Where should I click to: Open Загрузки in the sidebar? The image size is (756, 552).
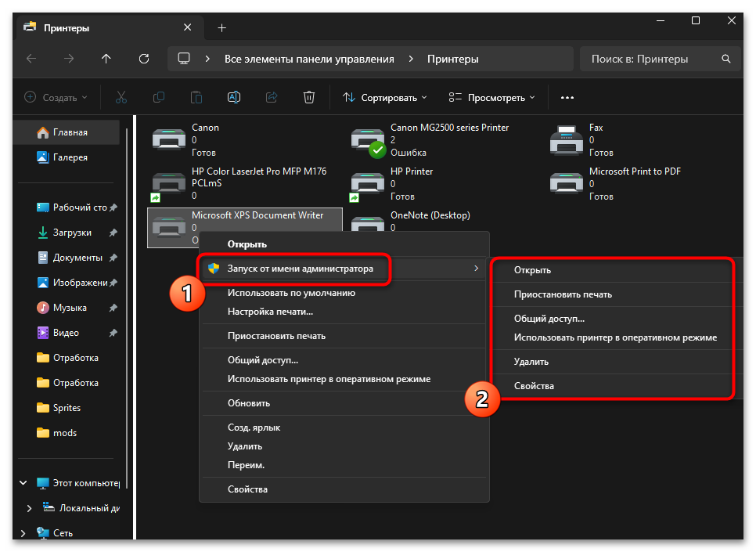pyautogui.click(x=67, y=233)
